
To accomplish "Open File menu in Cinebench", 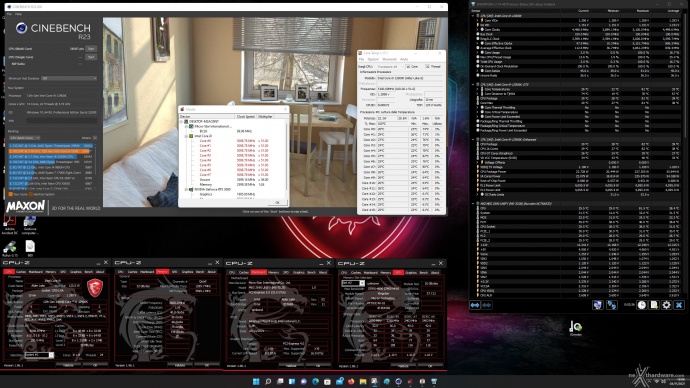I will click(9, 14).
